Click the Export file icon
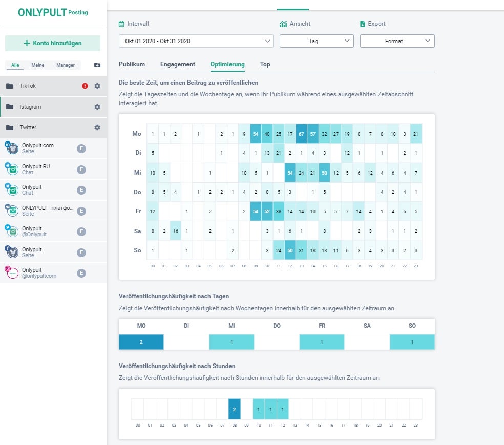 pos(363,24)
